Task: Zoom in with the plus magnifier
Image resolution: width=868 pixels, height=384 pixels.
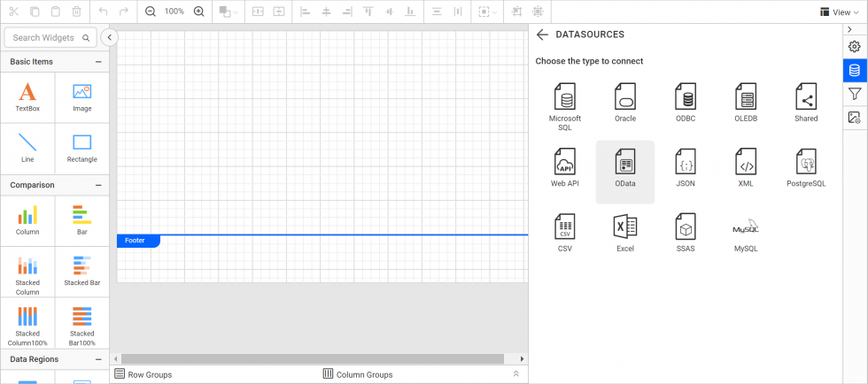Action: tap(199, 12)
